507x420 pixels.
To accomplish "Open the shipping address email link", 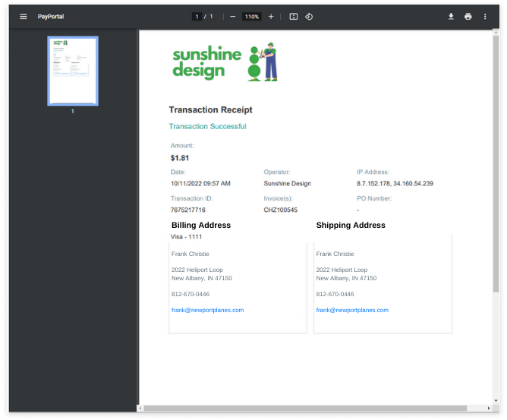I will [352, 310].
